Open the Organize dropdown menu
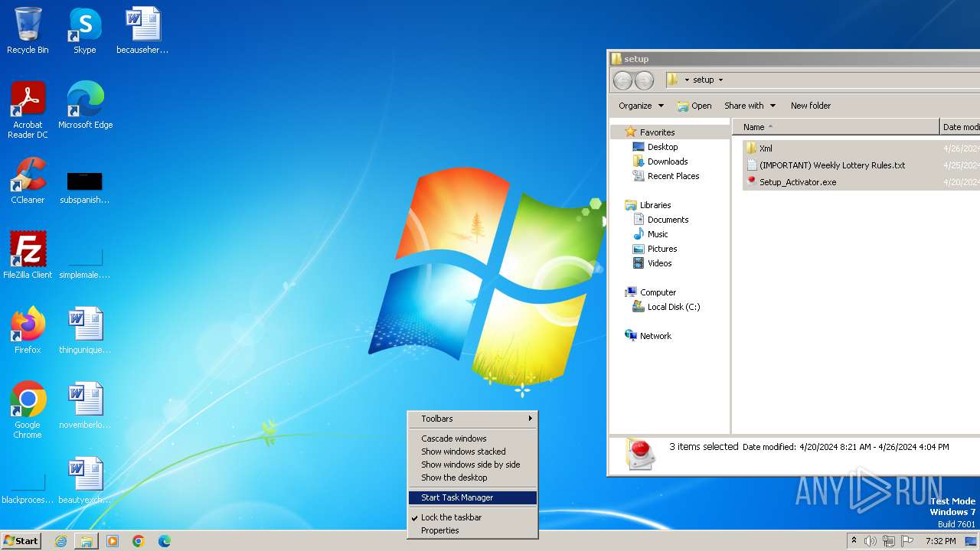980x551 pixels. coord(641,106)
